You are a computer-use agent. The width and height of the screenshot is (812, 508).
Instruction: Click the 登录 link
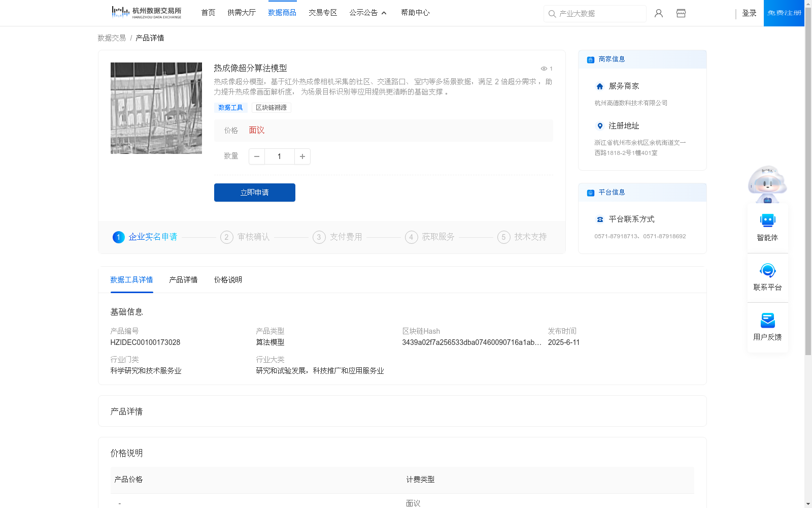tap(749, 13)
